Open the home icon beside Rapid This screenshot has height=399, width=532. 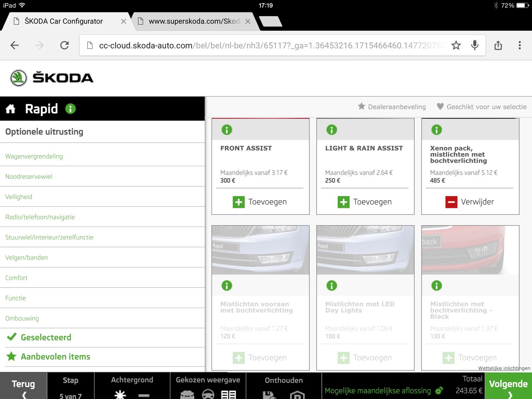click(10, 109)
